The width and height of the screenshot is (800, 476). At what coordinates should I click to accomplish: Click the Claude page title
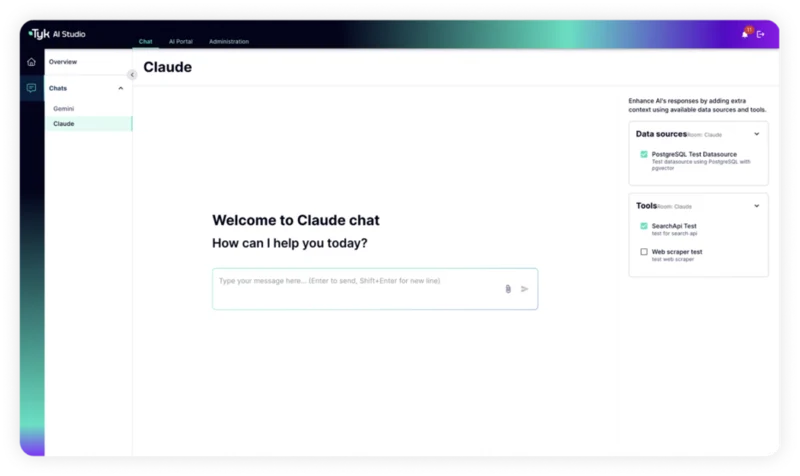click(x=167, y=67)
